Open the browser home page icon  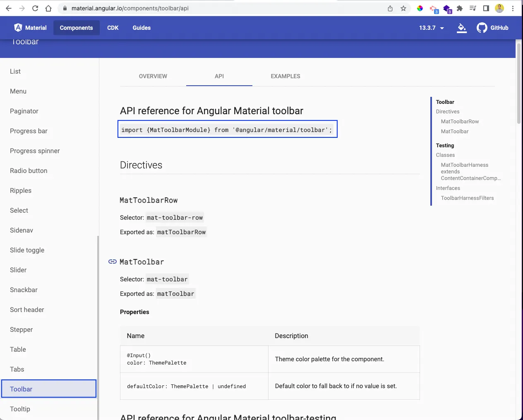[x=48, y=8]
